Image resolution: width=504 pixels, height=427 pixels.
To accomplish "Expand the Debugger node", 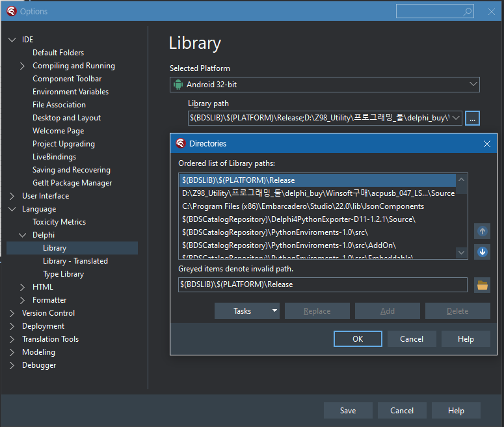I will tap(12, 365).
